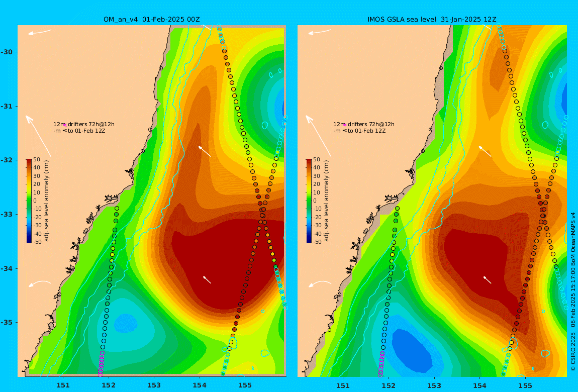Click the large white arrow over land in OM_an_v4 map
Image resolution: width=578 pixels, height=392 pixels.
[38, 136]
